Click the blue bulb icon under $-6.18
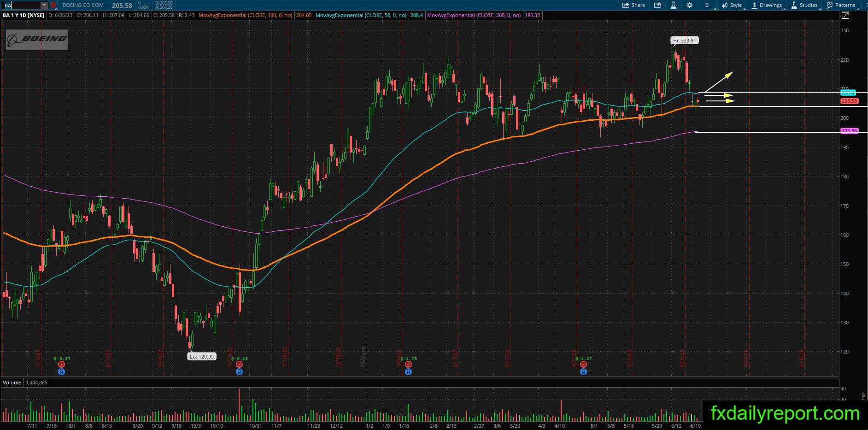Screen dimensions: 868x430 [239, 371]
